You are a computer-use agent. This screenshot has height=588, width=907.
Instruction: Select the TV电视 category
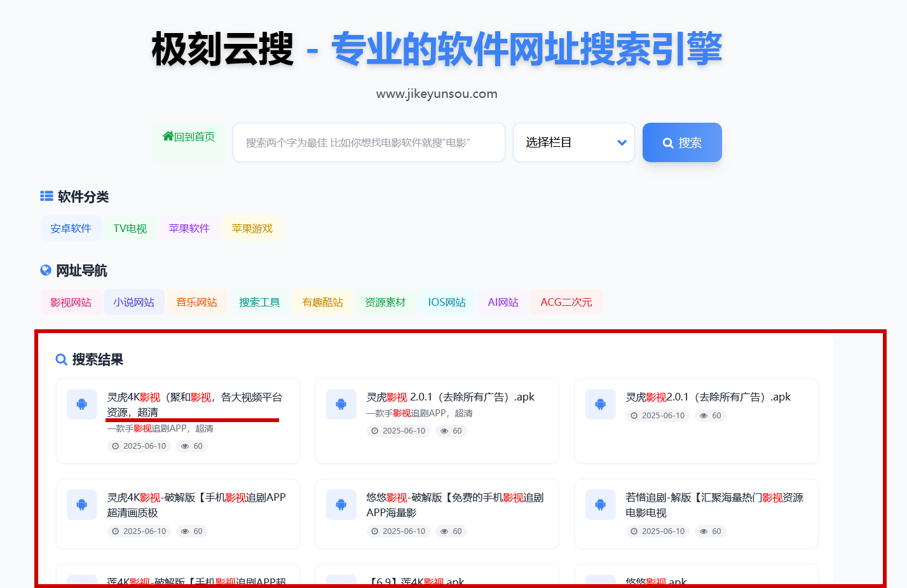click(130, 228)
